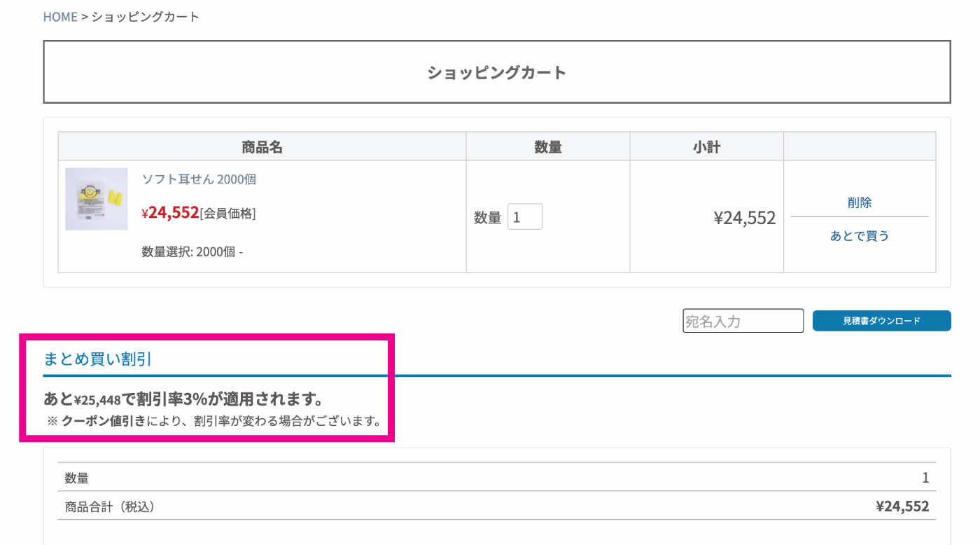Focus the 数量 quantity input box
Viewport: 980px width, 545px height.
524,217
